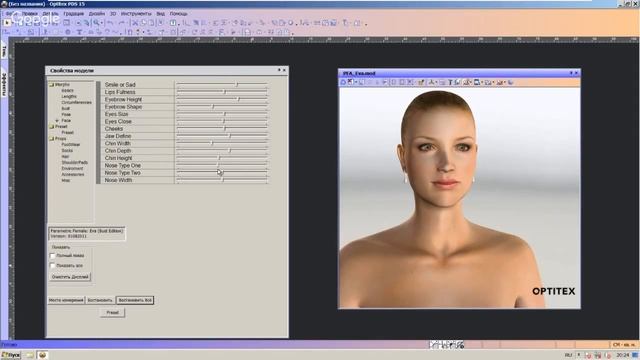Open the Инструменты menu
The height and width of the screenshot is (360, 640).
136,13
